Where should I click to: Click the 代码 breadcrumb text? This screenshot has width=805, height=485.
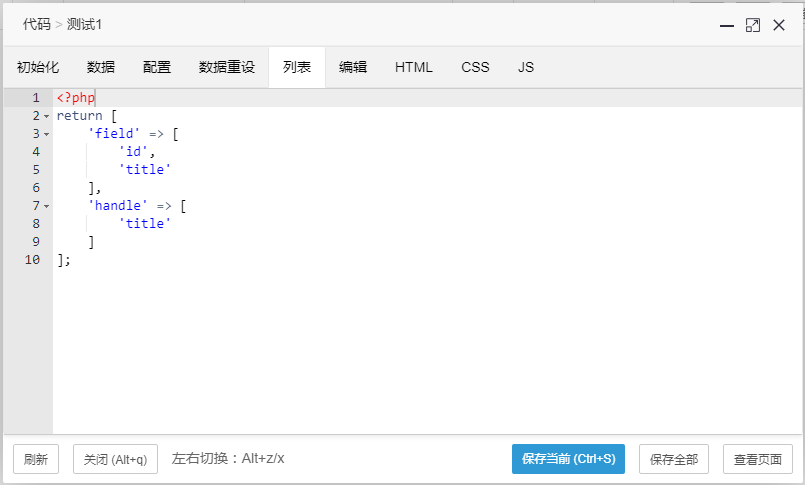[x=36, y=25]
